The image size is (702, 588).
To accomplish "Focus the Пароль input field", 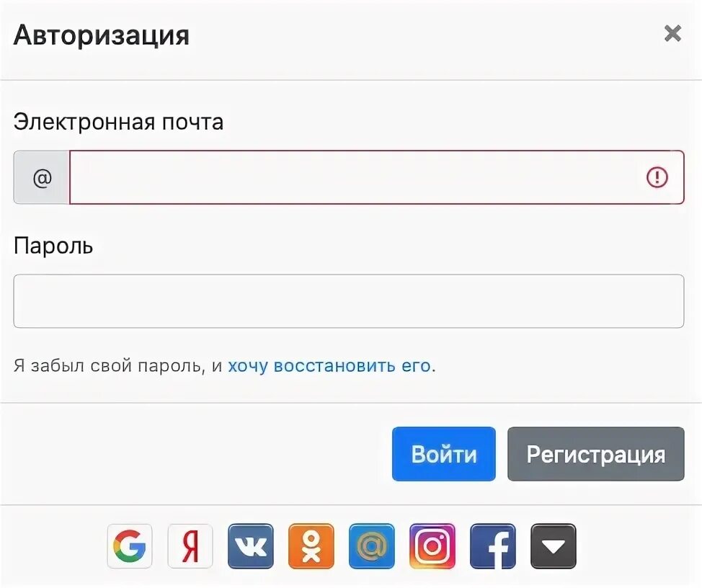I will 349,301.
